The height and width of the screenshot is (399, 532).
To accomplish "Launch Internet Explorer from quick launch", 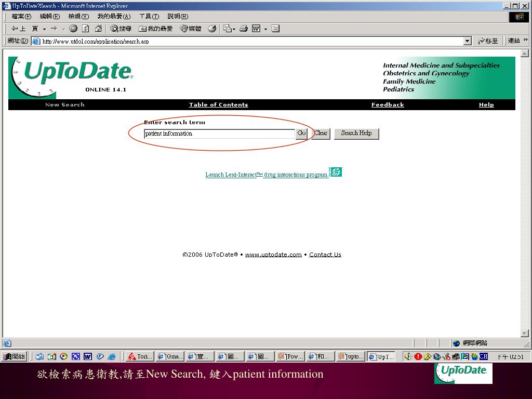I will click(x=112, y=356).
